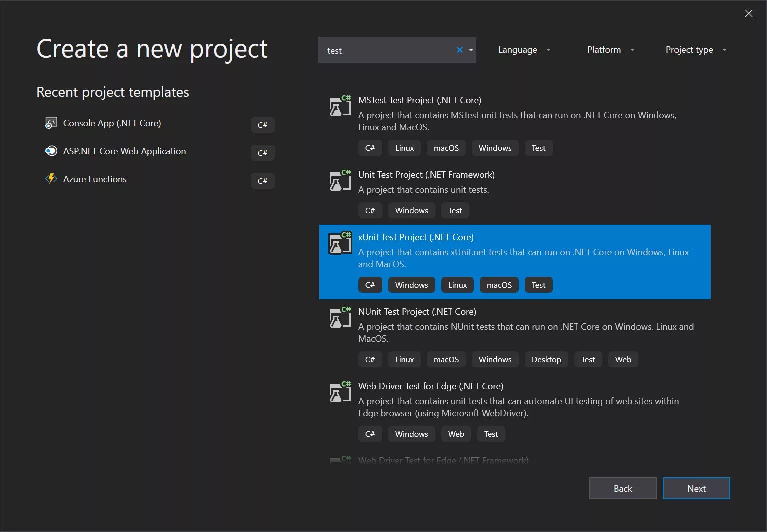The width and height of the screenshot is (767, 532).
Task: Click the Linux tag under xUnit Test Project
Action: coord(457,285)
